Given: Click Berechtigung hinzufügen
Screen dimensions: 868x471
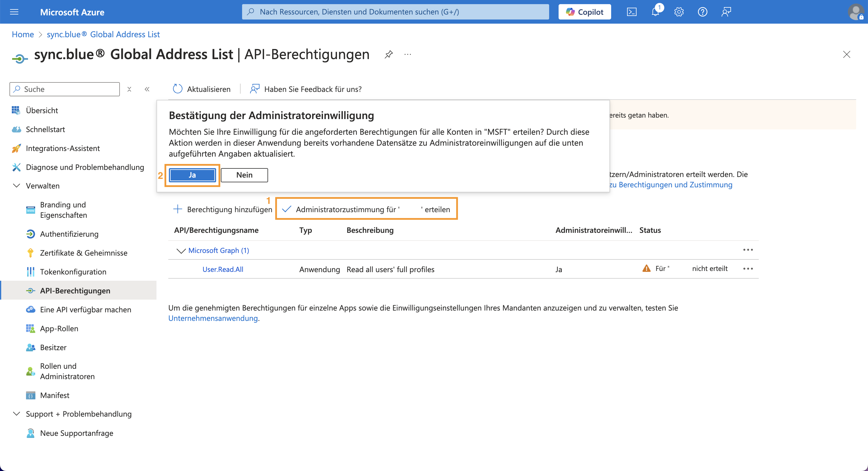Looking at the screenshot, I should pos(222,209).
